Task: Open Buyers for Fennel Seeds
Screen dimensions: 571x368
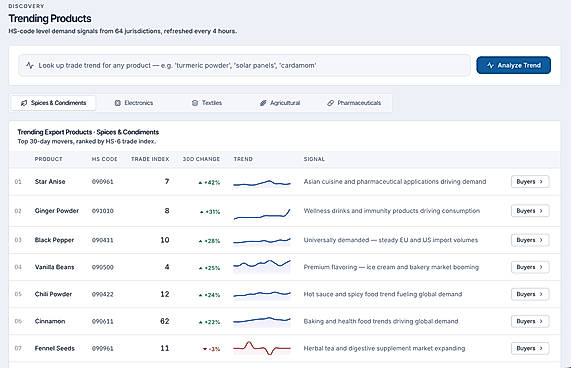Action: [530, 348]
